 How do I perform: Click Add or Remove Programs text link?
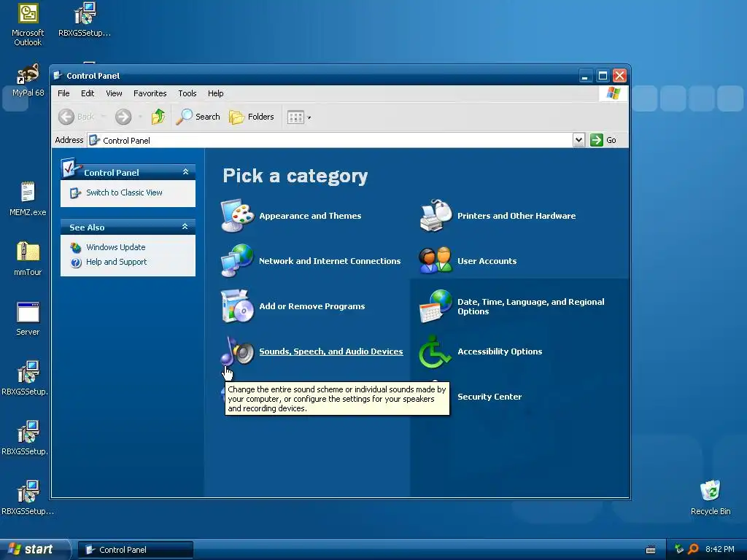coord(312,306)
